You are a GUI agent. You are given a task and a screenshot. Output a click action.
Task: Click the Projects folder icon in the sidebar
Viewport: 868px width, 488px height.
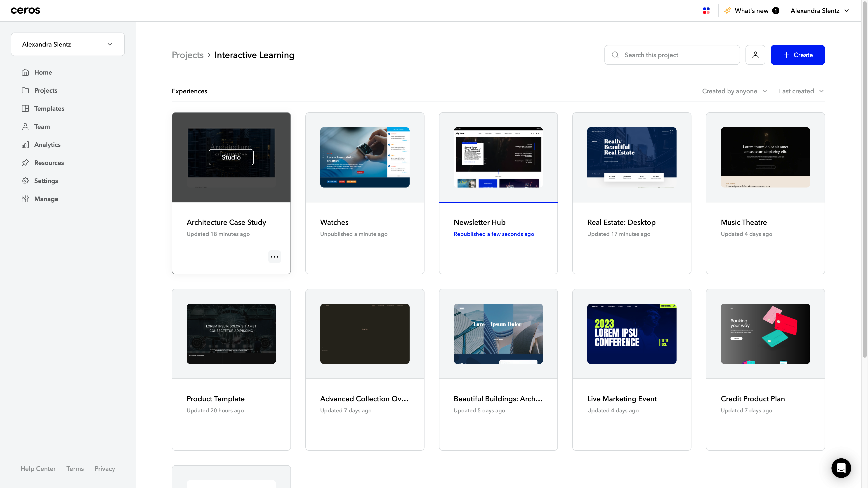(x=25, y=90)
